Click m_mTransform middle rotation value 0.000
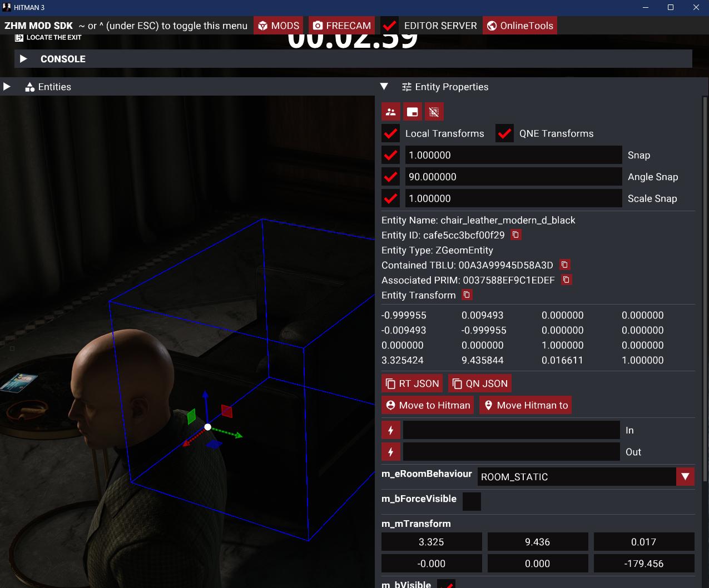 [x=538, y=564]
